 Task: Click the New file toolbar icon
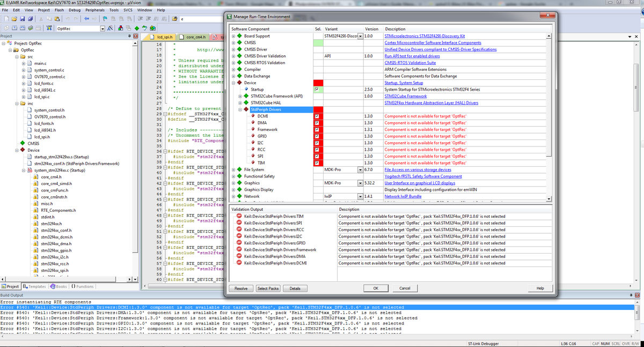click(x=6, y=19)
